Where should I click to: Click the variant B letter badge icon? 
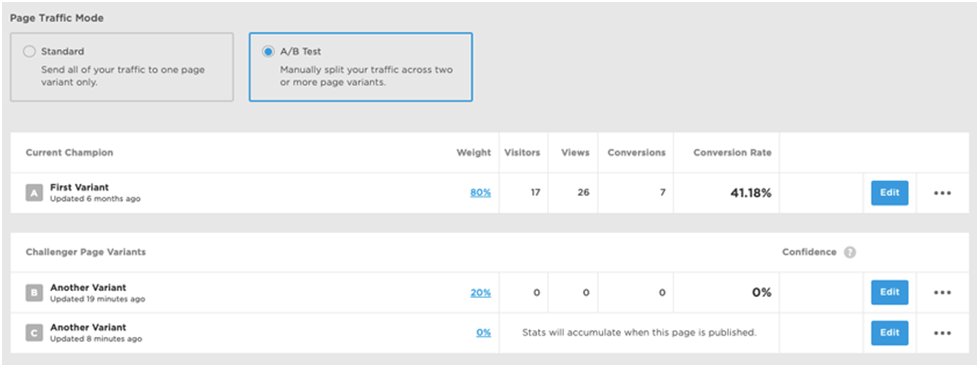(34, 293)
